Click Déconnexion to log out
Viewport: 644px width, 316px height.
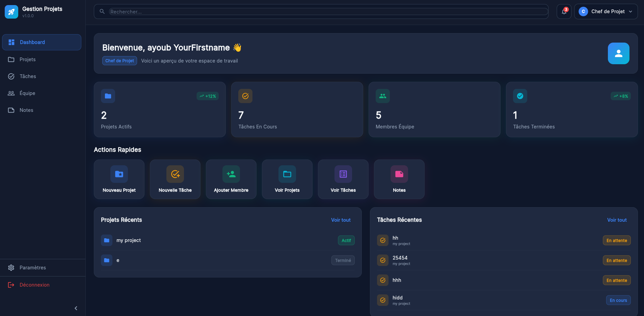point(34,285)
